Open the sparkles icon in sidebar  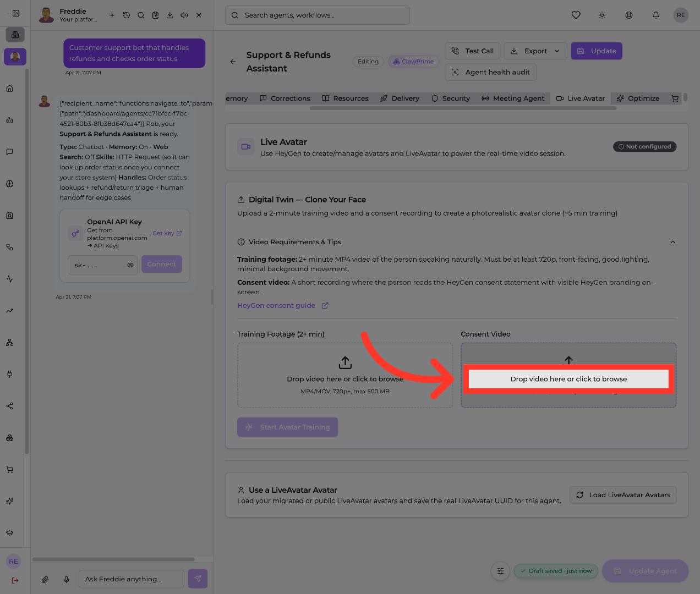click(x=9, y=501)
